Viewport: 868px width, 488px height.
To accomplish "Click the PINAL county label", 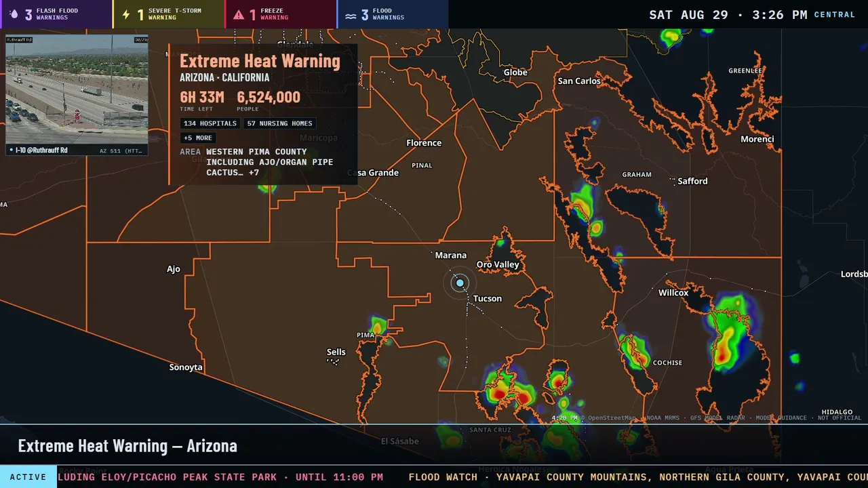I will click(x=422, y=165).
